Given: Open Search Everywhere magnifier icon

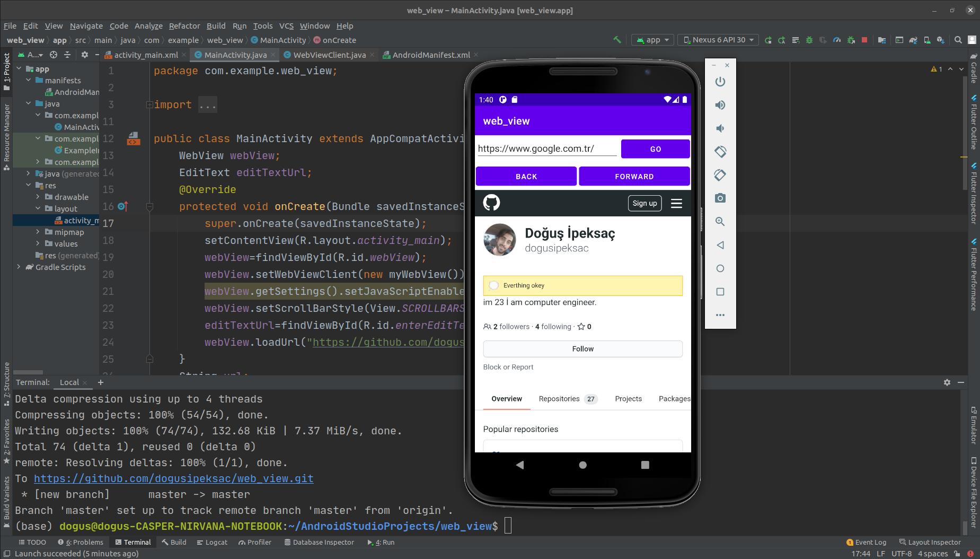Looking at the screenshot, I should pos(958,40).
